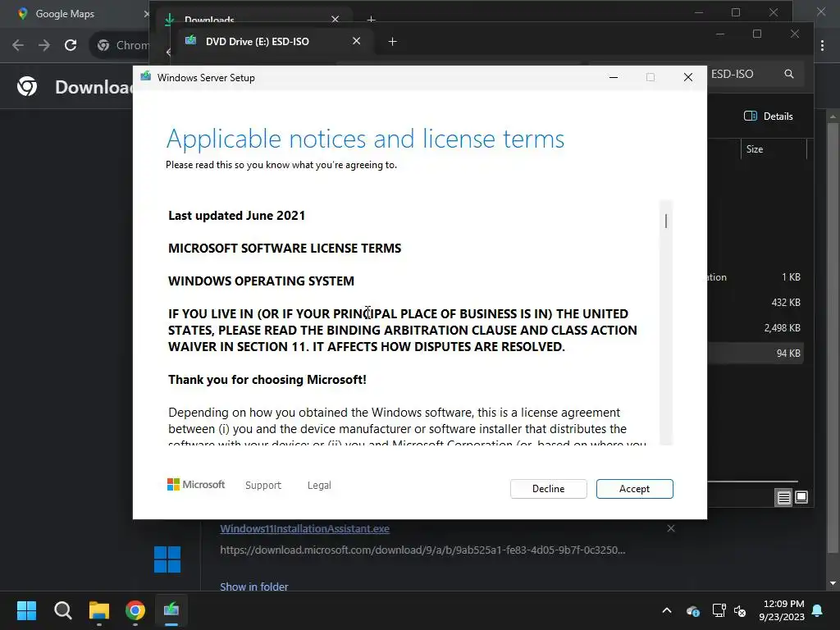Click the download URL text in Chrome
840x630 pixels.
pos(422,550)
